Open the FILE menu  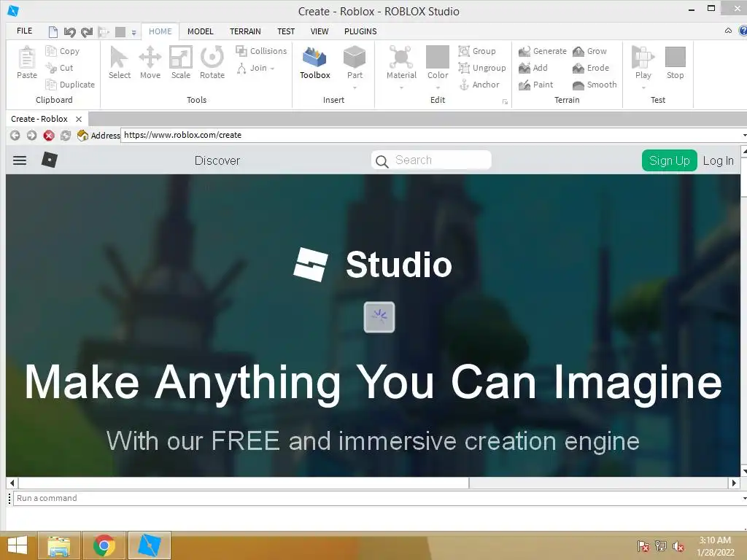click(x=24, y=31)
